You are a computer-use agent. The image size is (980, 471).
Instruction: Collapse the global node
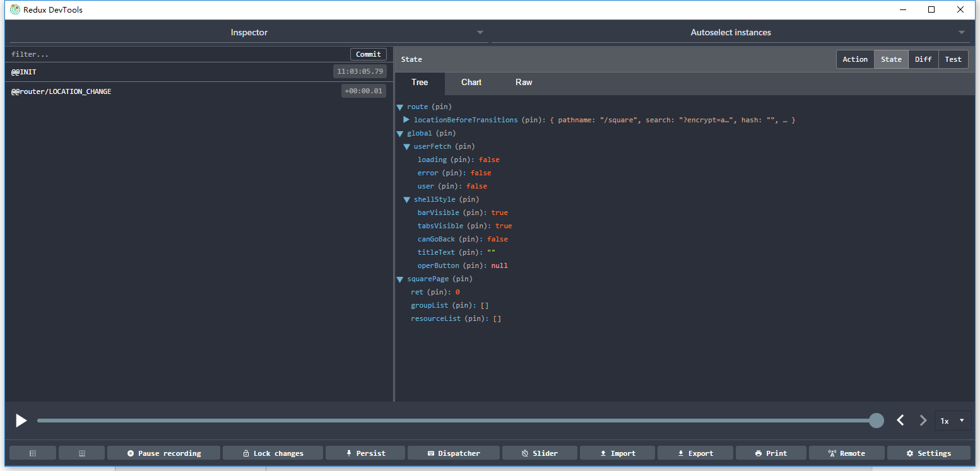click(x=400, y=134)
